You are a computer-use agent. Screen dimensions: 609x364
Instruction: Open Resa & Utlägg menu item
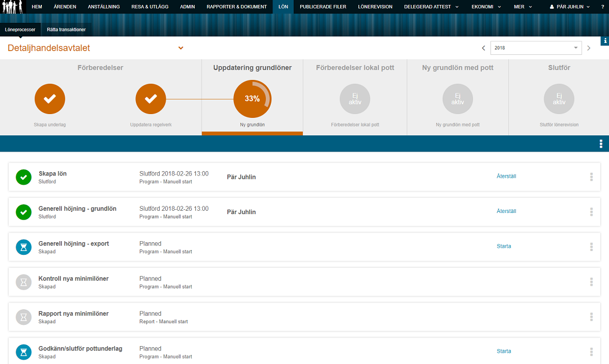coord(150,7)
